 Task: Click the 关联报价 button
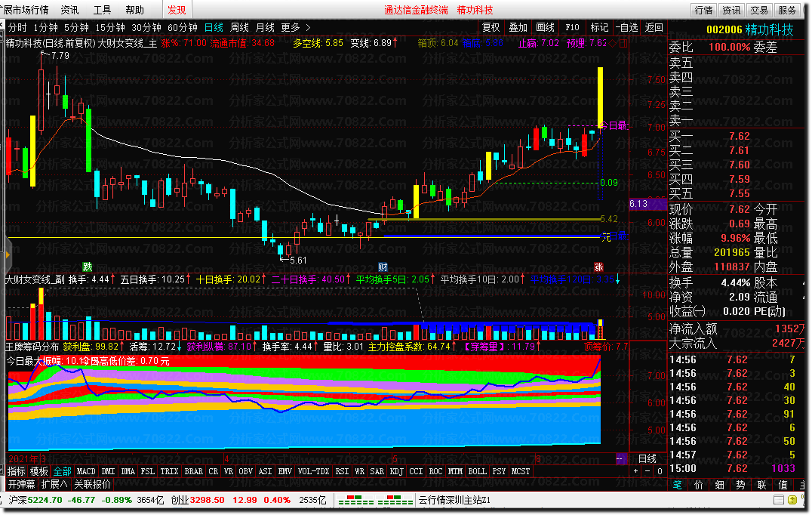(92, 485)
